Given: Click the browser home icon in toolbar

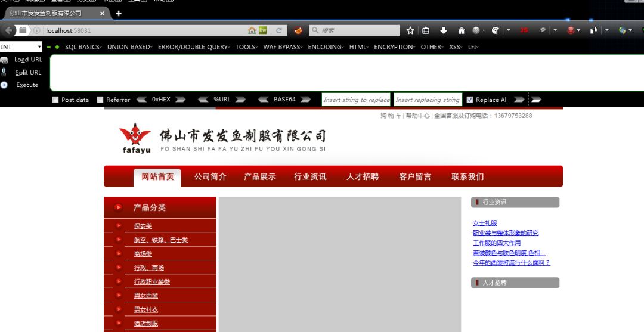Looking at the screenshot, I should [x=461, y=30].
